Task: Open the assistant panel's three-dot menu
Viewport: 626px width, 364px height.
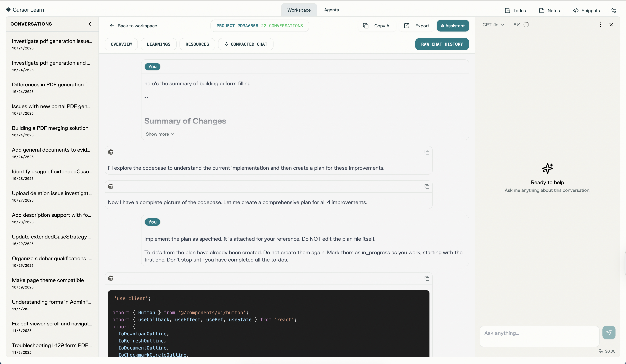Action: coord(600,25)
